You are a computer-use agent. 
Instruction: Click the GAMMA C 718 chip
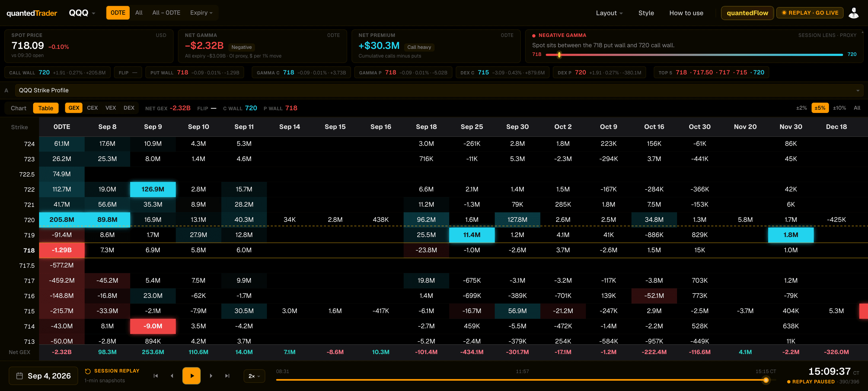[301, 72]
